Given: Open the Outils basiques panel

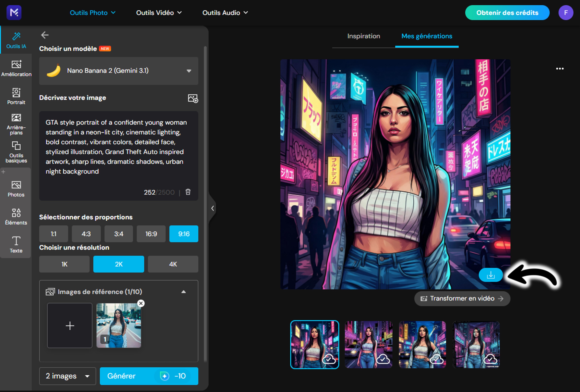Looking at the screenshot, I should point(16,152).
